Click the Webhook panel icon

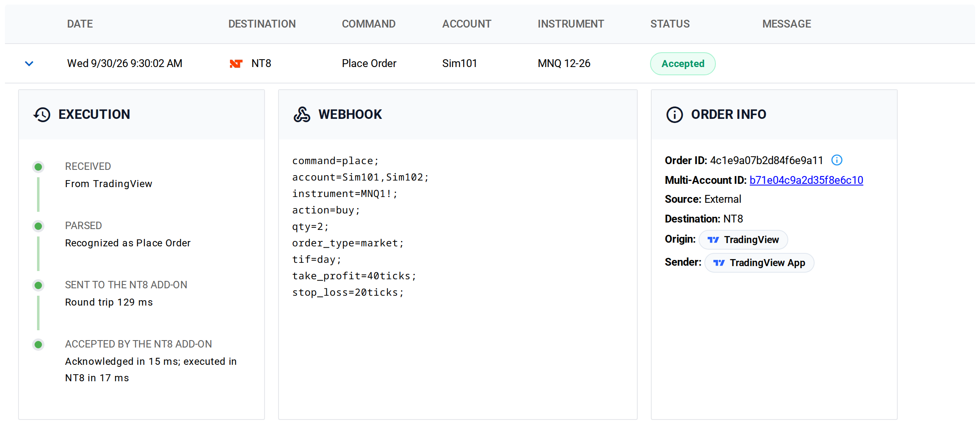point(302,114)
